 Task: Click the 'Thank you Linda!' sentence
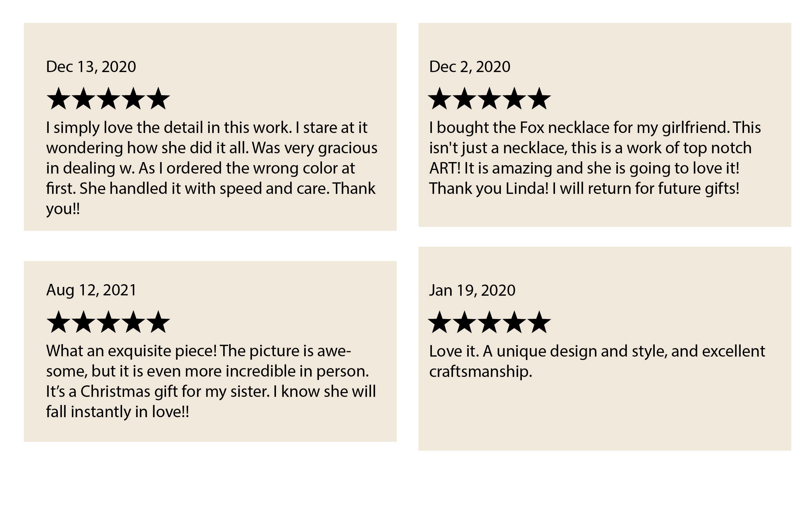click(x=489, y=188)
